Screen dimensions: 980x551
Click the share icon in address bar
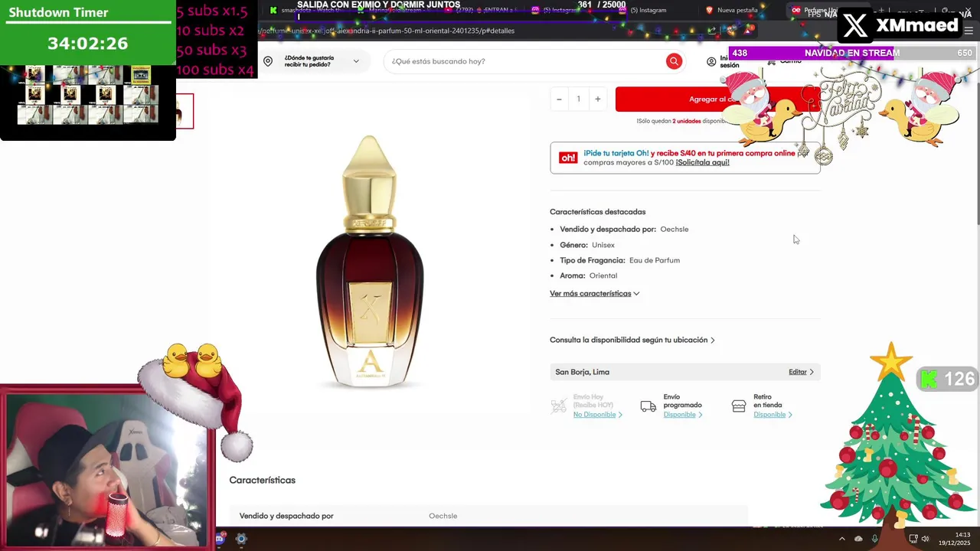[712, 31]
